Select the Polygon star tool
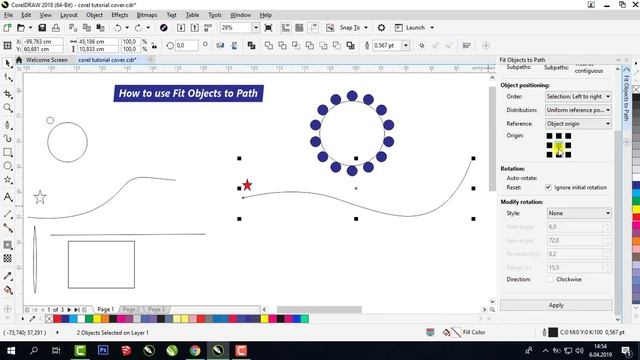Viewport: 640px width, 360px height. (x=7, y=180)
